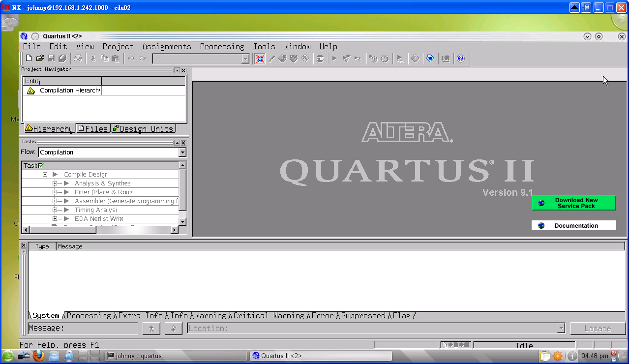Click the Programmer toolbar icon

point(430,59)
